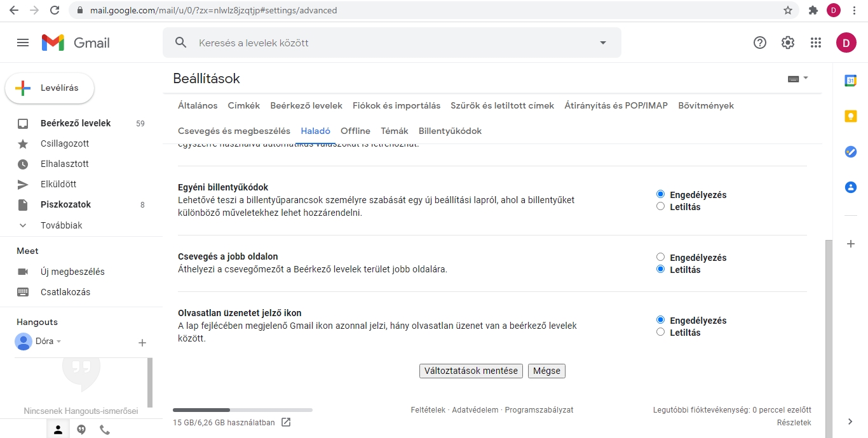Click the Változtatások mentése button
The image size is (868, 438).
coord(471,371)
